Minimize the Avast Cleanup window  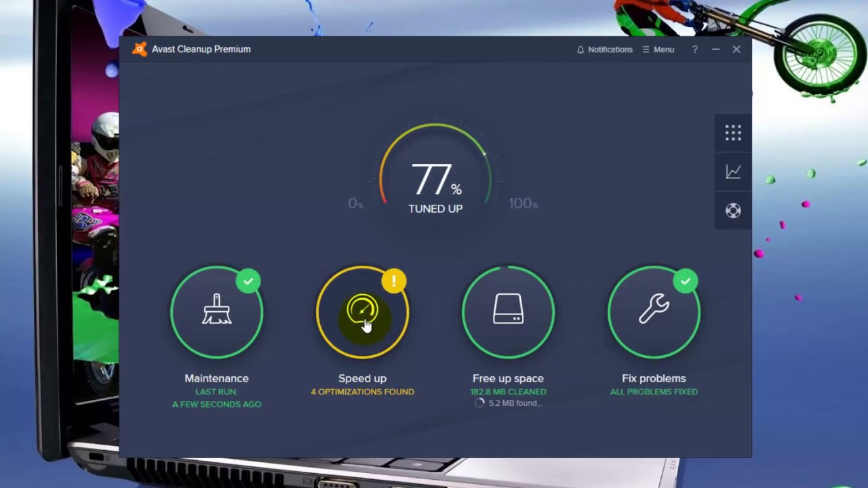(715, 49)
